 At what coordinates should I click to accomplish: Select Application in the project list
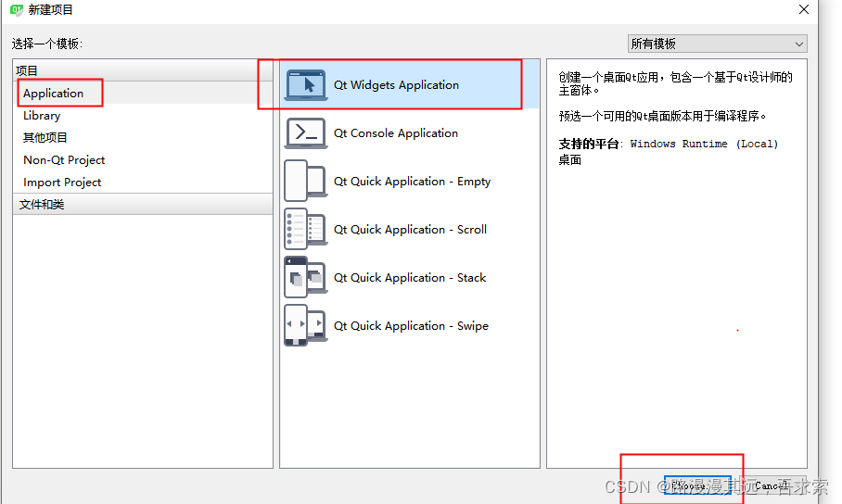click(x=53, y=94)
